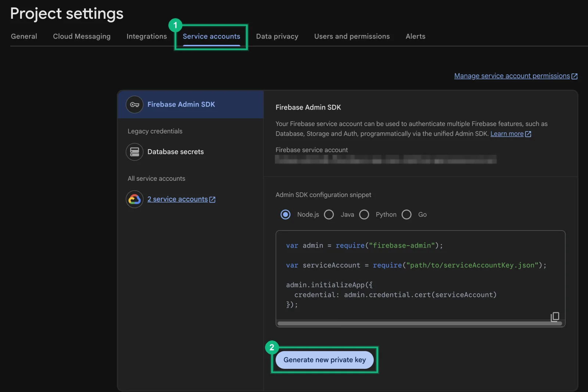Screen dimensions: 588x392
Task: Click the database icon next to Database secrets
Action: [x=135, y=152]
